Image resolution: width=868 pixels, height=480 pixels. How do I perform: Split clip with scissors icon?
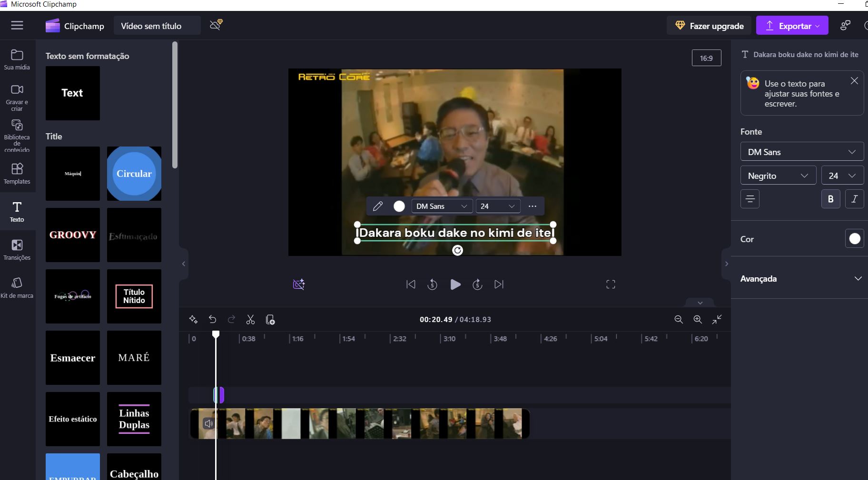click(x=251, y=320)
